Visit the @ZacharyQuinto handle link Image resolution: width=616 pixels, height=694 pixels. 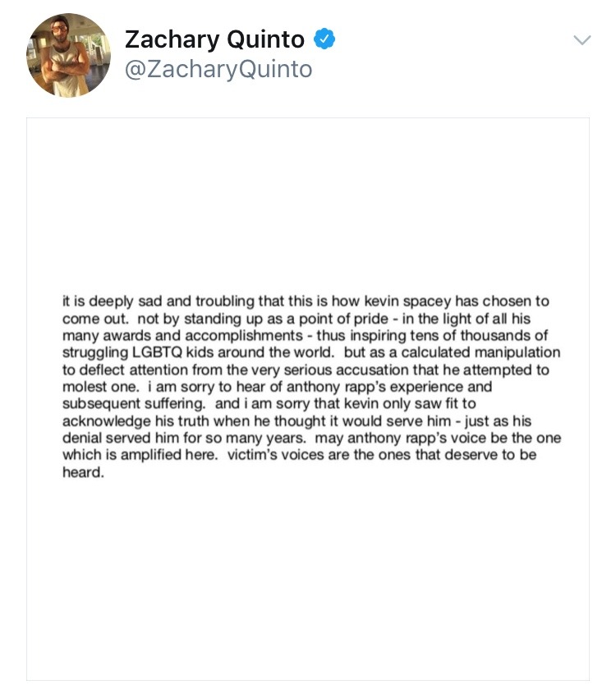(218, 69)
